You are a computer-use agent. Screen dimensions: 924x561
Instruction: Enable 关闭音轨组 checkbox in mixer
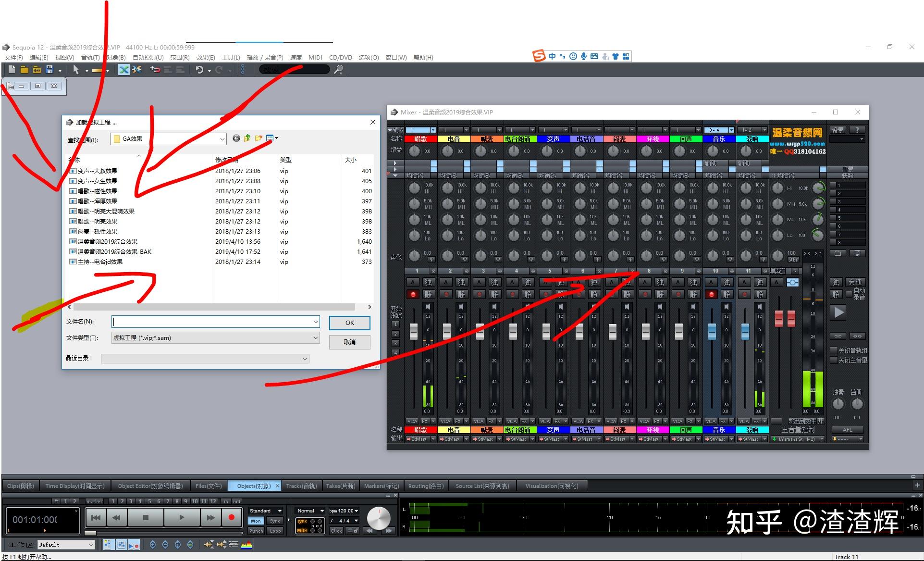point(834,350)
